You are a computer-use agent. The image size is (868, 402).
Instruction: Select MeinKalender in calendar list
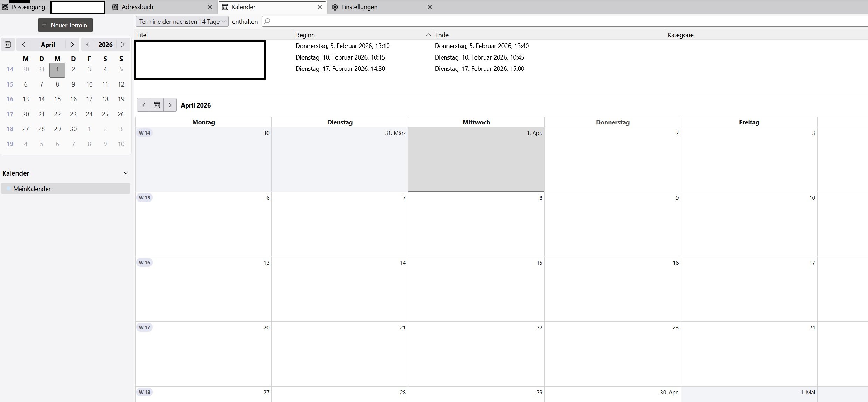coord(32,189)
